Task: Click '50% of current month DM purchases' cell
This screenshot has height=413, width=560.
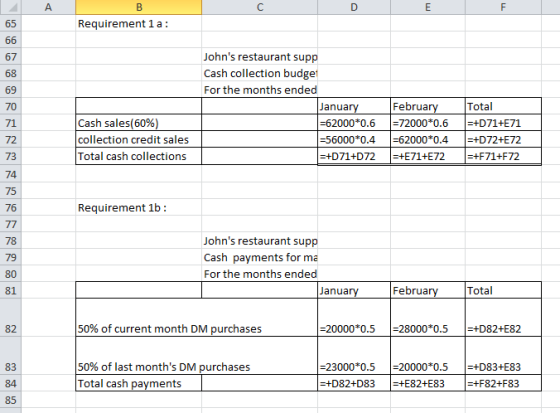Action: 196,318
